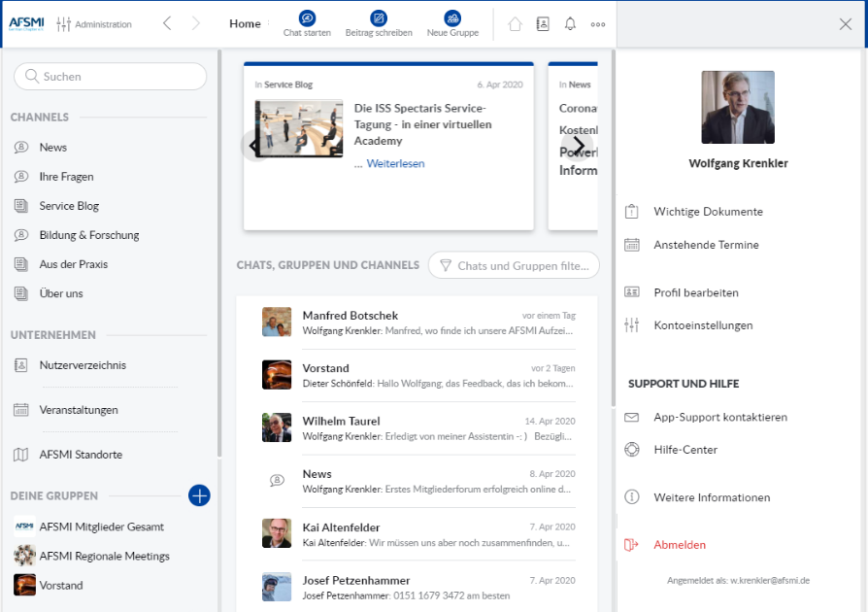Image resolution: width=868 pixels, height=612 pixels.
Task: Click the main content vertical scrollbar
Action: (x=613, y=228)
